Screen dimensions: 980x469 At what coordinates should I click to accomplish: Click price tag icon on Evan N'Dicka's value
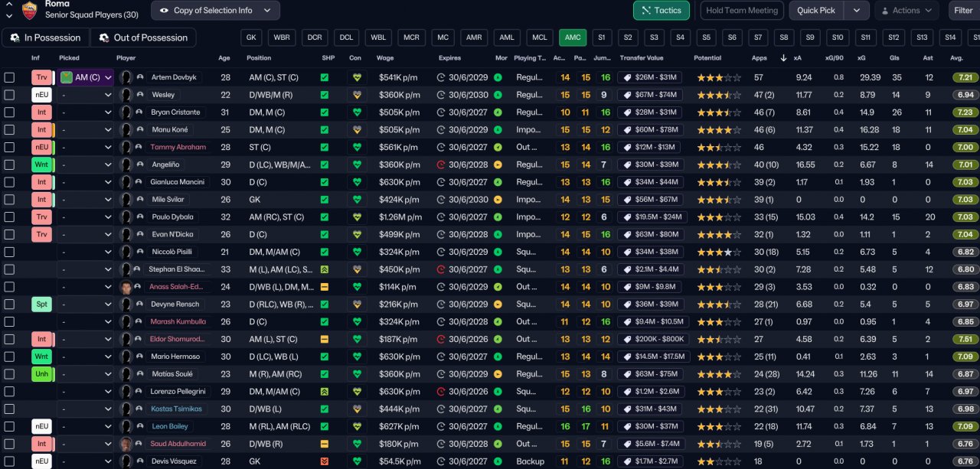(x=627, y=235)
